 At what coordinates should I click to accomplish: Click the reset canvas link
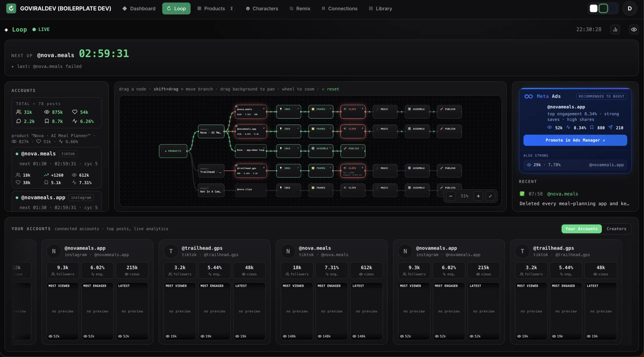tap(331, 89)
